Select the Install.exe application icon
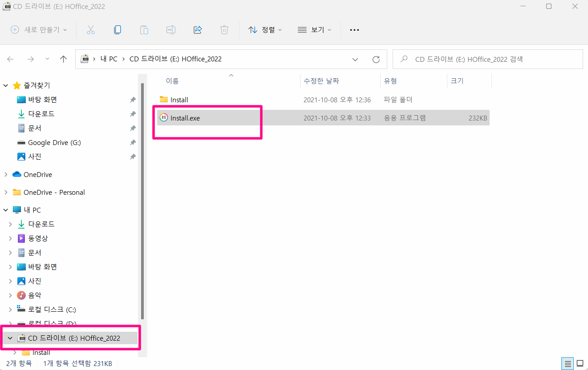This screenshot has width=588, height=370. coord(164,118)
